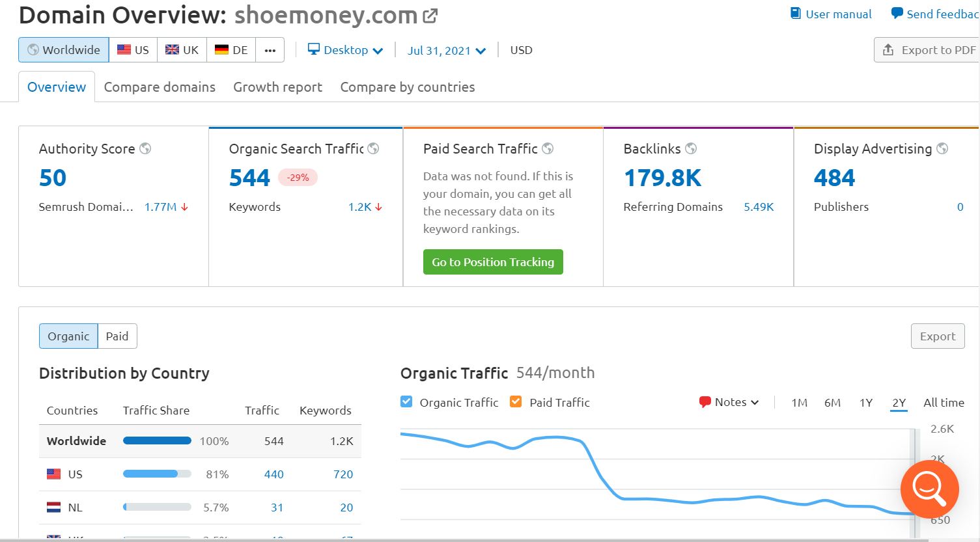Click Semrush Domain rank 1.77M
The width and height of the screenshot is (980, 542).
tap(160, 207)
